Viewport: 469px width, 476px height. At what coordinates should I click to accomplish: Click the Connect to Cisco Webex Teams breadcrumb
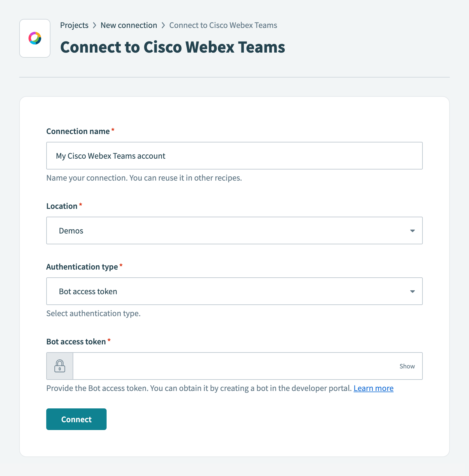coord(223,25)
